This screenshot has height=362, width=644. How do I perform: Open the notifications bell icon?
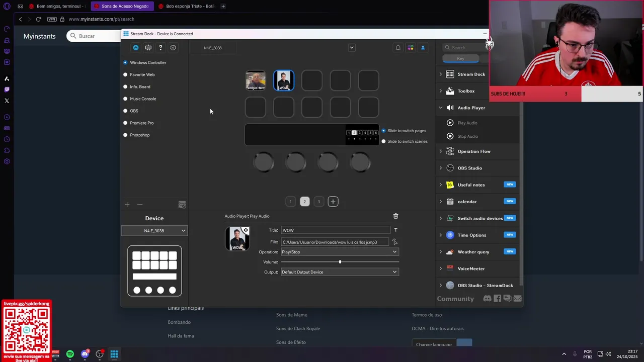click(398, 48)
